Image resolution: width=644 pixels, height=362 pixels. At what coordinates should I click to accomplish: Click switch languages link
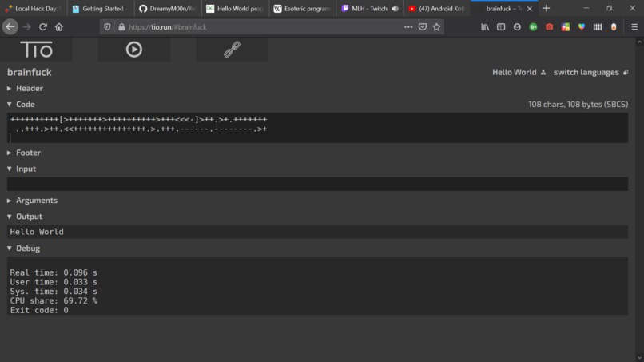tap(590, 72)
